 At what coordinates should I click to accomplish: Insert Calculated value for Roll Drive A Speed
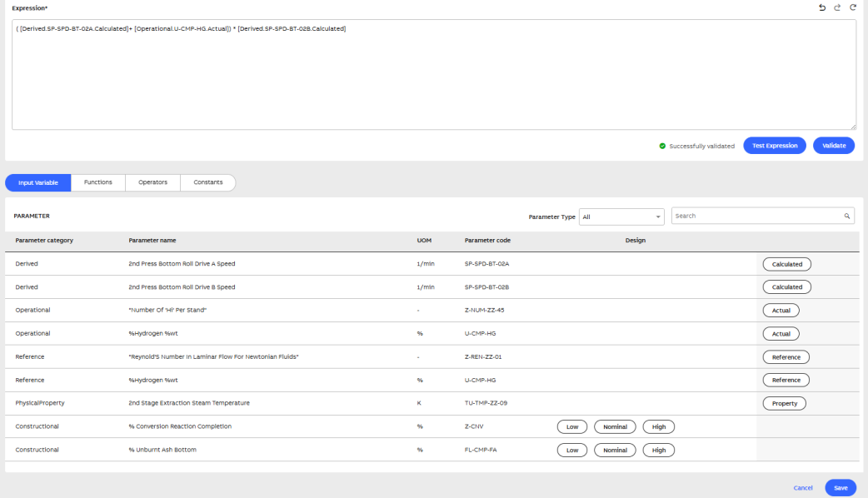coord(786,264)
